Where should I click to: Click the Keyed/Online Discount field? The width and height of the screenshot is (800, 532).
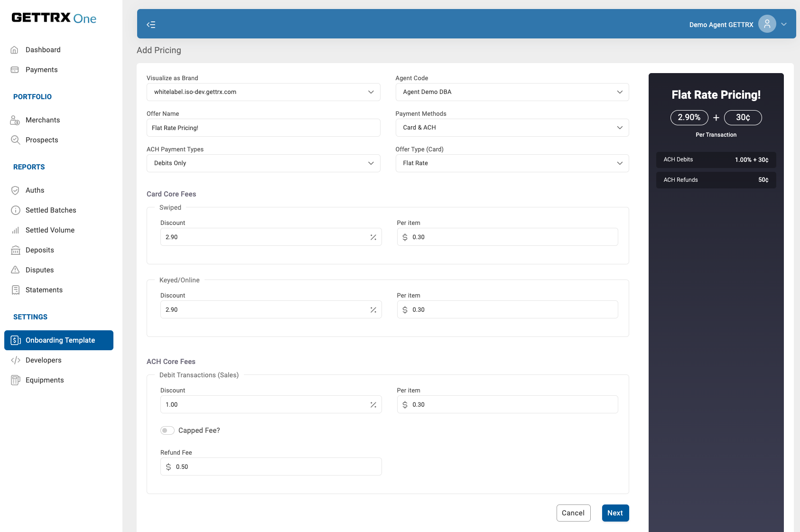[x=271, y=309]
